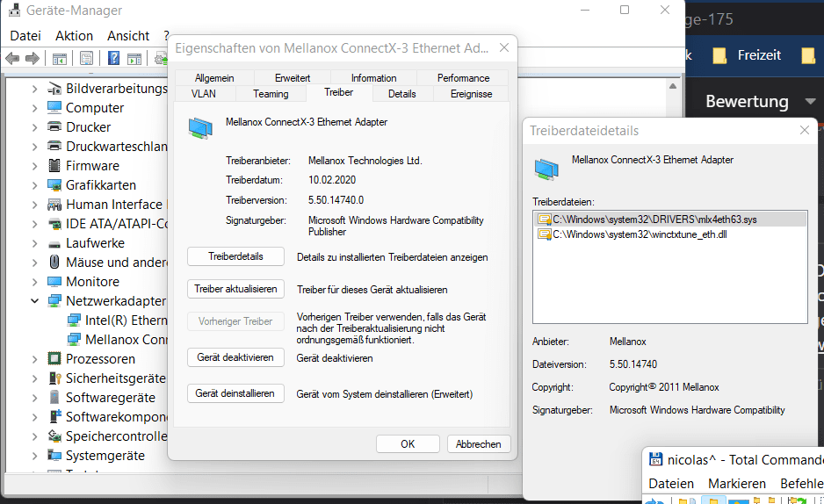This screenshot has height=504, width=824.
Task: Expand the Computer tree node
Action: pyautogui.click(x=34, y=108)
